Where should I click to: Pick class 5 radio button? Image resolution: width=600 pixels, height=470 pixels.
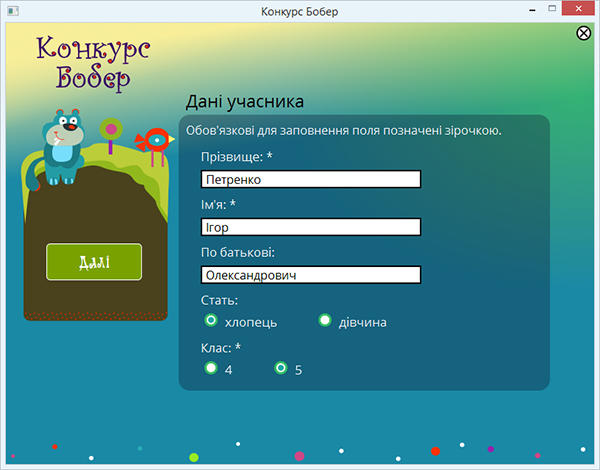(x=281, y=368)
